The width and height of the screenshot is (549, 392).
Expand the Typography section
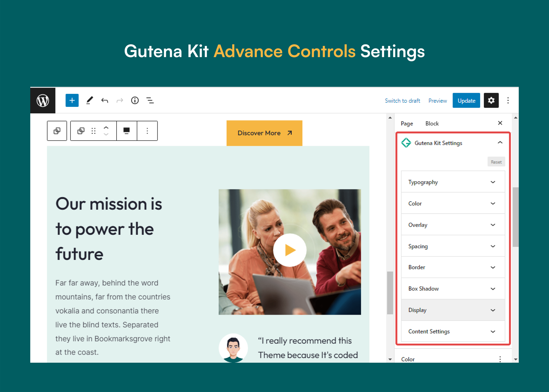tap(453, 182)
